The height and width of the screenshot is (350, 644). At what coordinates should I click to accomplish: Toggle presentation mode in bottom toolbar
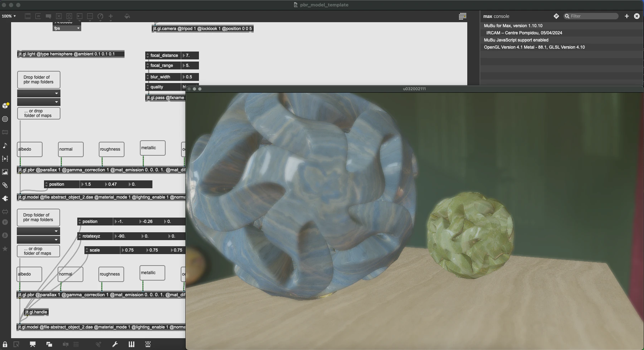click(x=33, y=344)
